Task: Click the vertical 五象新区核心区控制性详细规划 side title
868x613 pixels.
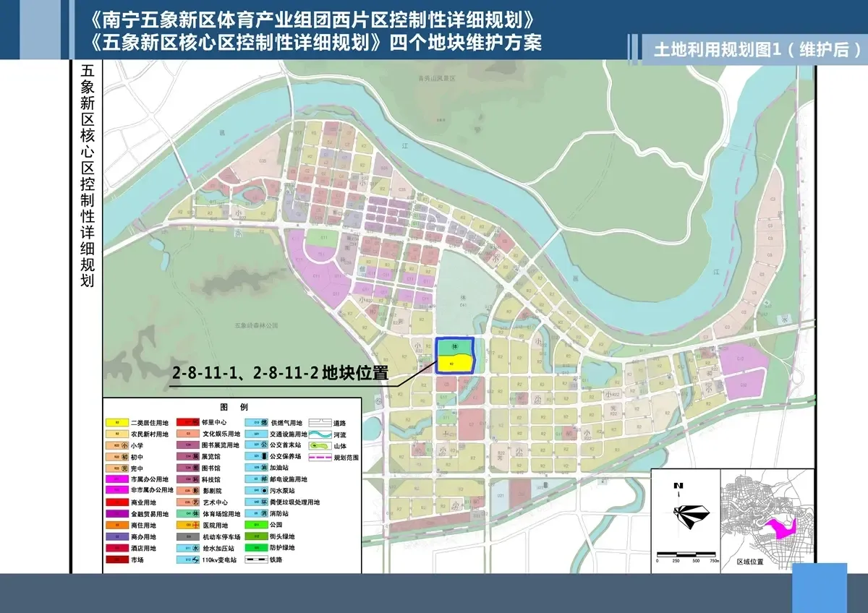Action: [x=87, y=176]
